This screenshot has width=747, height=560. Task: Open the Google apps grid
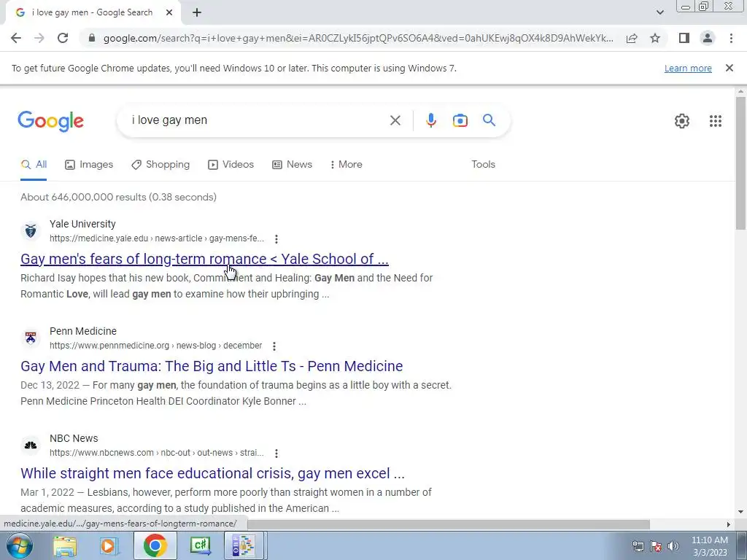(715, 121)
